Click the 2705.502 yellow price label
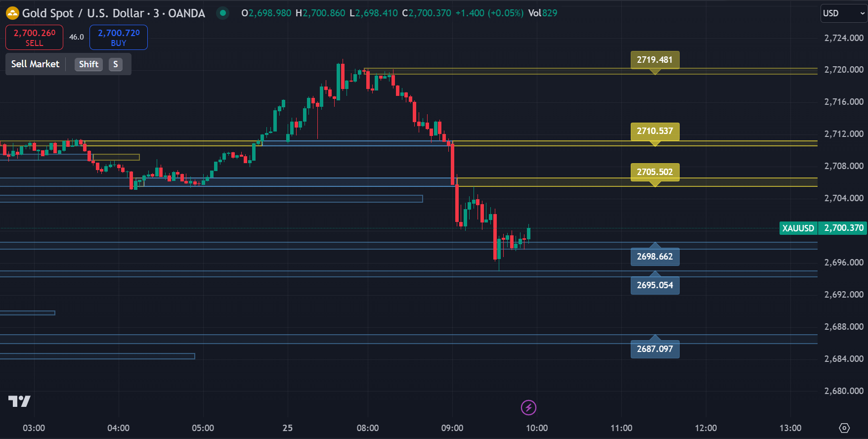868x439 pixels. [655, 172]
